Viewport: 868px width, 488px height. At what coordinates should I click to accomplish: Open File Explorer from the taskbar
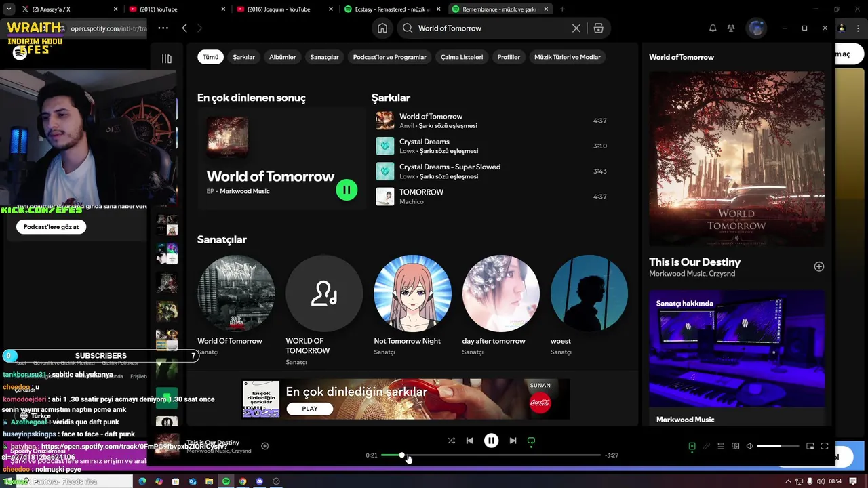pyautogui.click(x=209, y=481)
